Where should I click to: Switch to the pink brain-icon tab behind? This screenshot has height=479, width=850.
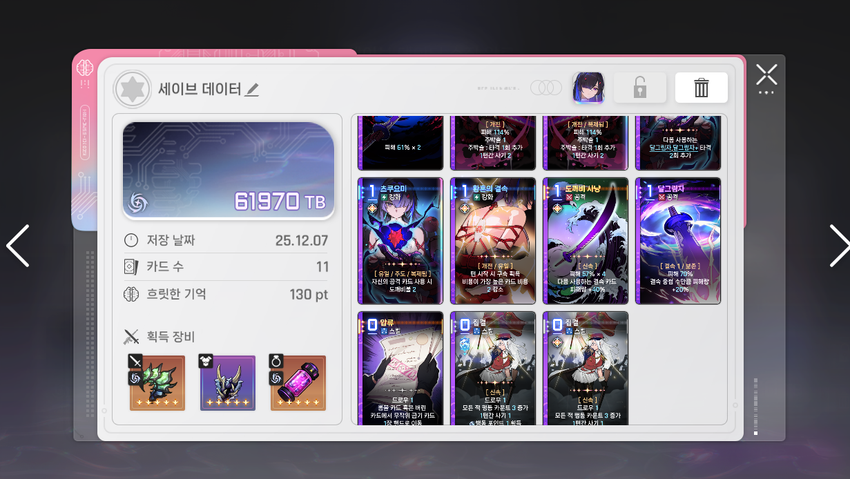85,68
